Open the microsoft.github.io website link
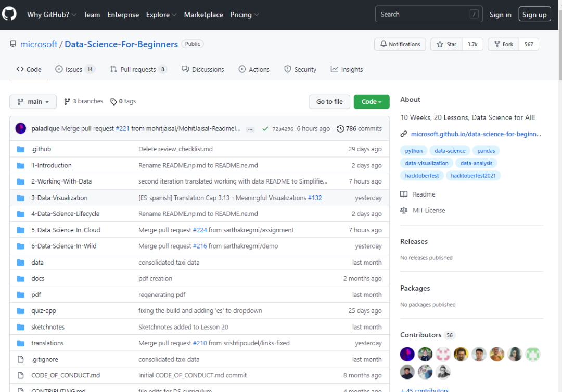The image size is (562, 392). coord(476,134)
